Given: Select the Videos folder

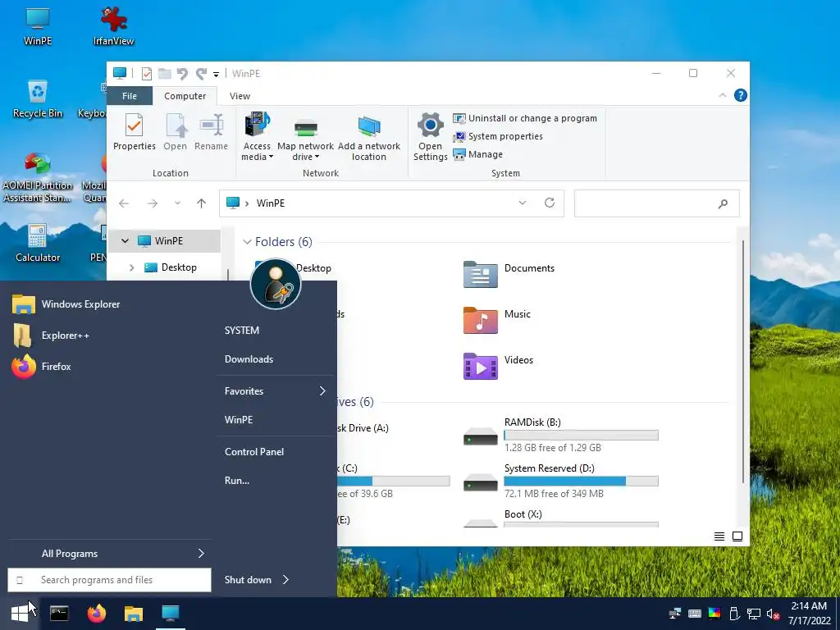Looking at the screenshot, I should coord(498,367).
